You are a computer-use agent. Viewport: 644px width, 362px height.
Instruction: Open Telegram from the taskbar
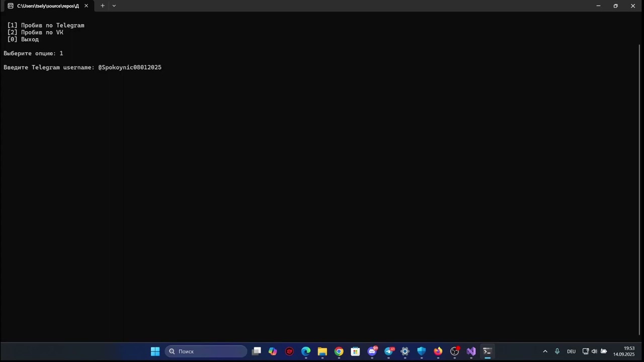pyautogui.click(x=389, y=351)
